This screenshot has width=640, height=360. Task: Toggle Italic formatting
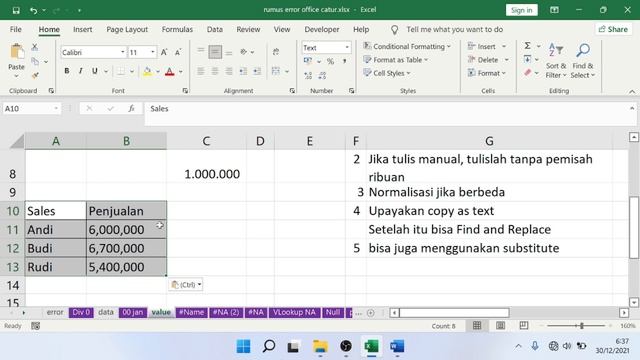pyautogui.click(x=80, y=71)
